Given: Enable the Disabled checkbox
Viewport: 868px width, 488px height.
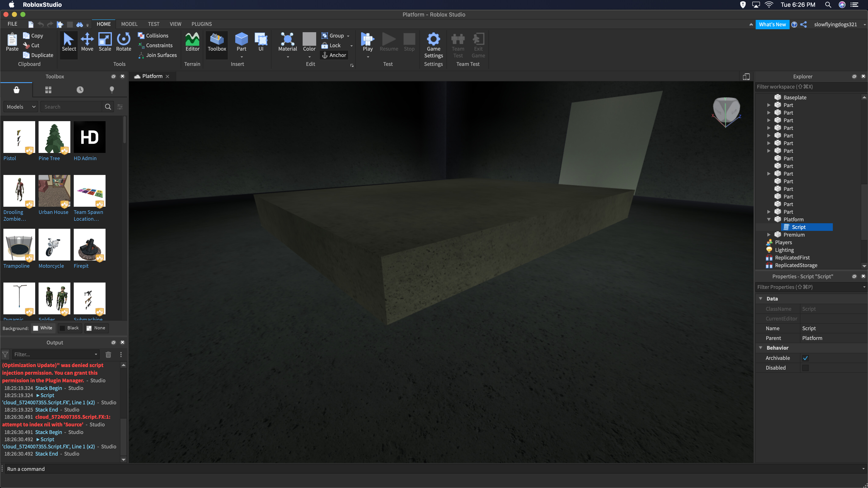Looking at the screenshot, I should [x=805, y=368].
